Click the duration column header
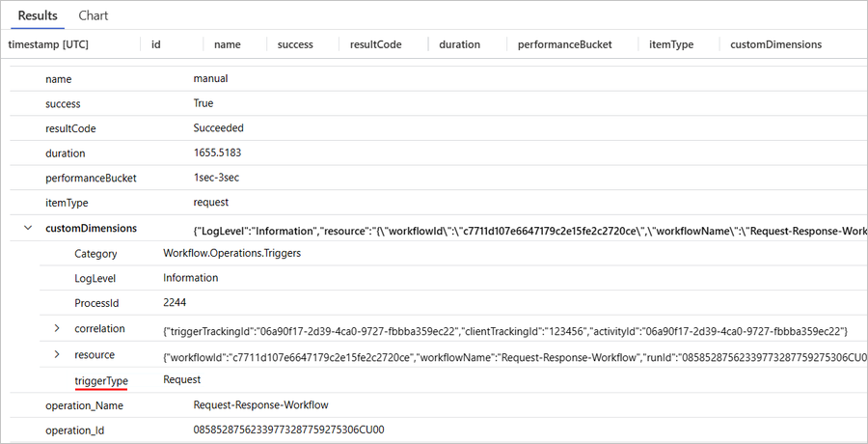This screenshot has width=868, height=444. coord(460,44)
